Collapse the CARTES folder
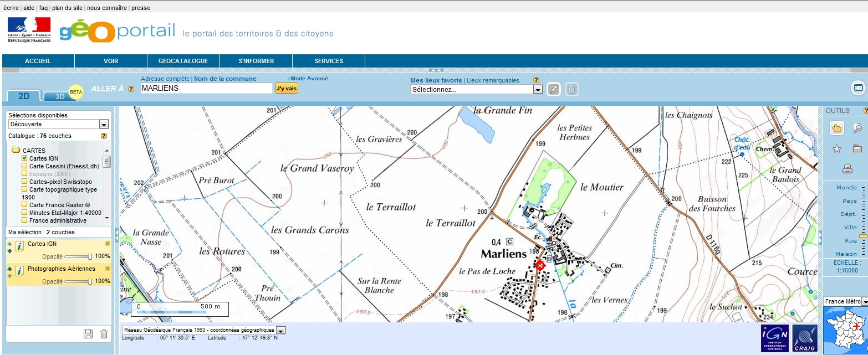 16,150
